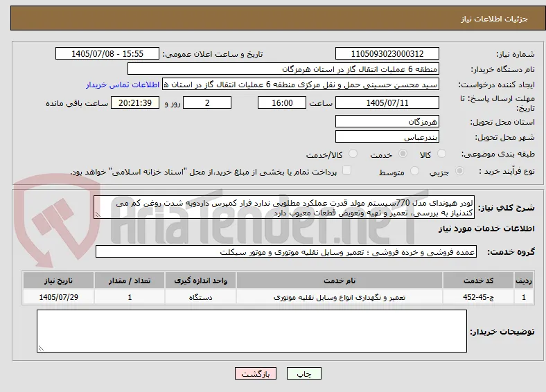Click the resize grip of the description box

click(x=98, y=215)
